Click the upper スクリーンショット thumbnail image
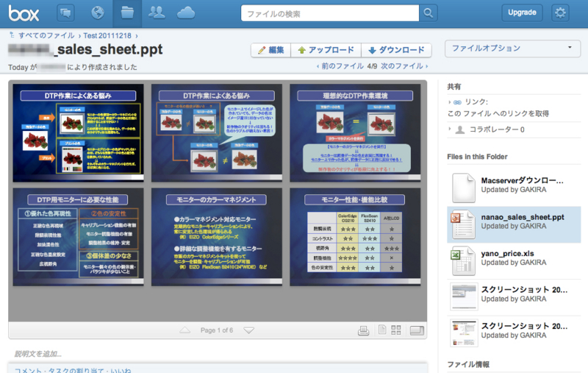The height and width of the screenshot is (373, 588). point(464,296)
